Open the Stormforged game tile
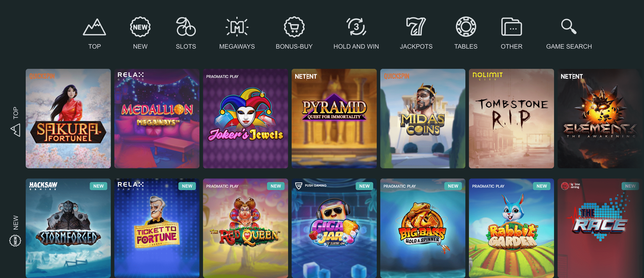Viewport: 644px width, 278px height. coord(68,228)
